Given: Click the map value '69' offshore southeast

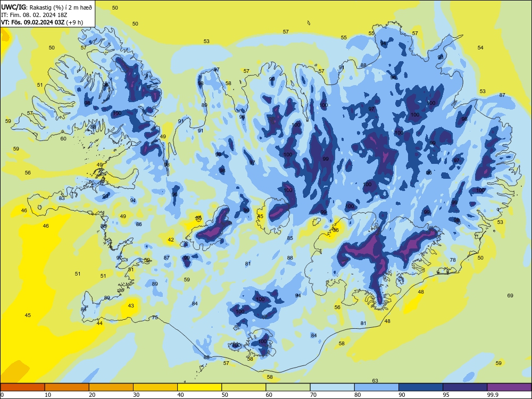Looking at the screenshot, I should (x=510, y=295).
